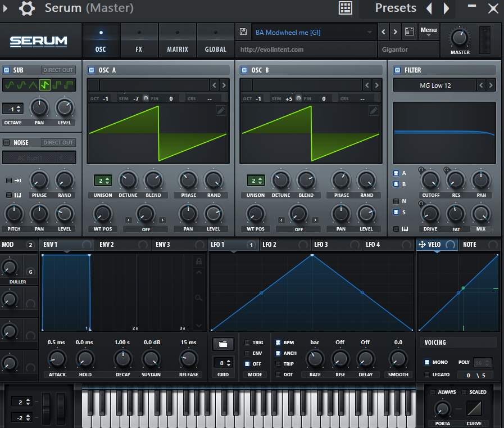The width and height of the screenshot is (504, 428).
Task: Select the triangle sub oscillator waveform
Action: (x=33, y=85)
